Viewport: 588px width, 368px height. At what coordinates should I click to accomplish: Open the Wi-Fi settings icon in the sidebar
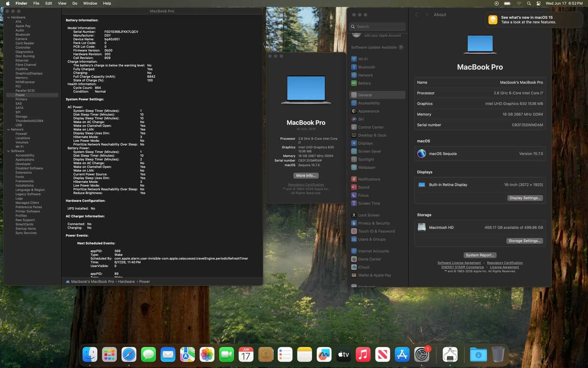(354, 59)
